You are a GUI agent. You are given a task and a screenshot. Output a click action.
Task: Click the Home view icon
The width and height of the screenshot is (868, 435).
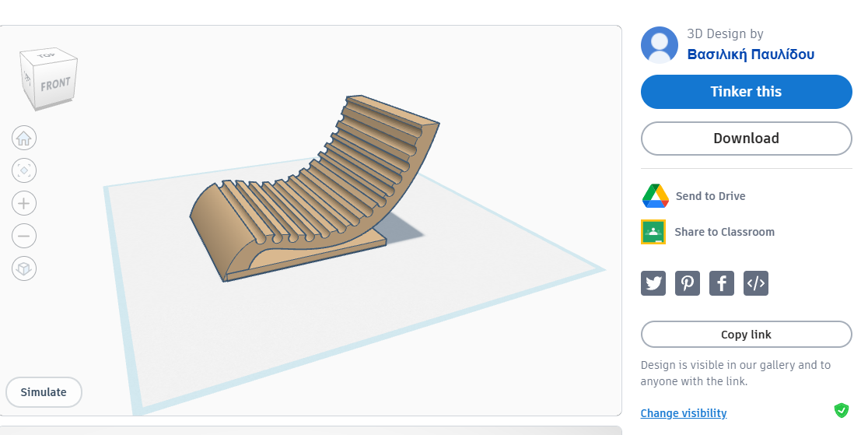(x=24, y=139)
